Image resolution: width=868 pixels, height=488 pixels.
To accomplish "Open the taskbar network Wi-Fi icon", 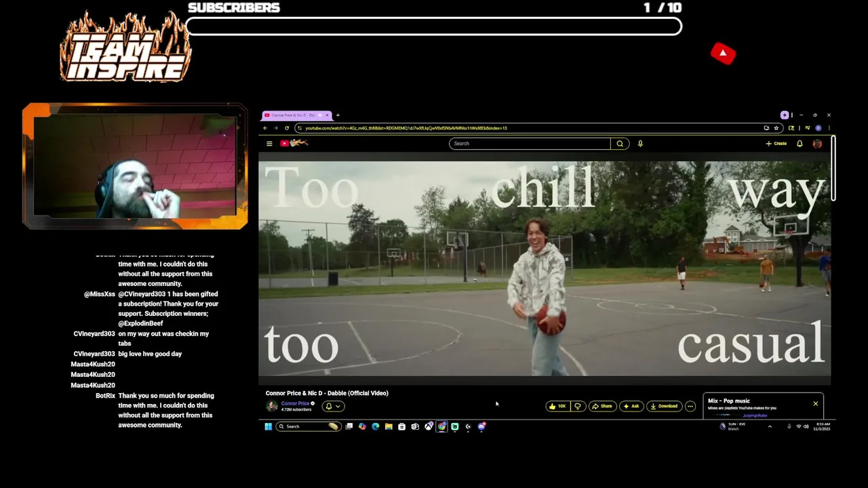I will pyautogui.click(x=798, y=426).
